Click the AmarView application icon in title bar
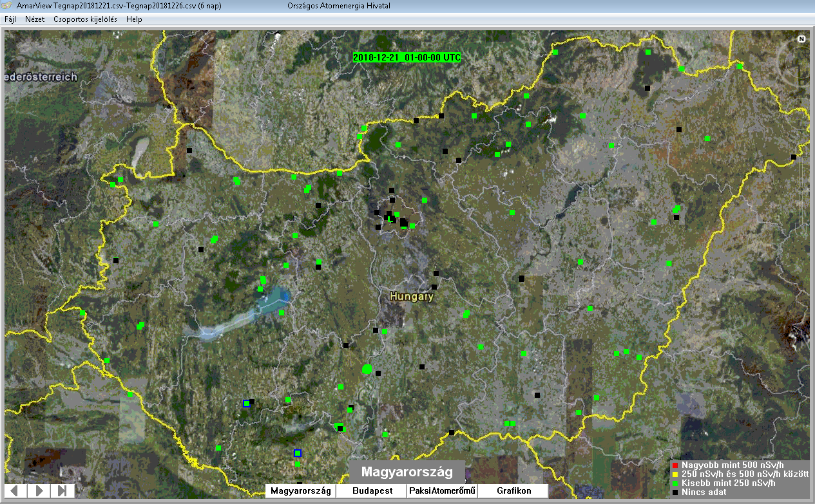This screenshot has width=815, height=504. point(8,6)
